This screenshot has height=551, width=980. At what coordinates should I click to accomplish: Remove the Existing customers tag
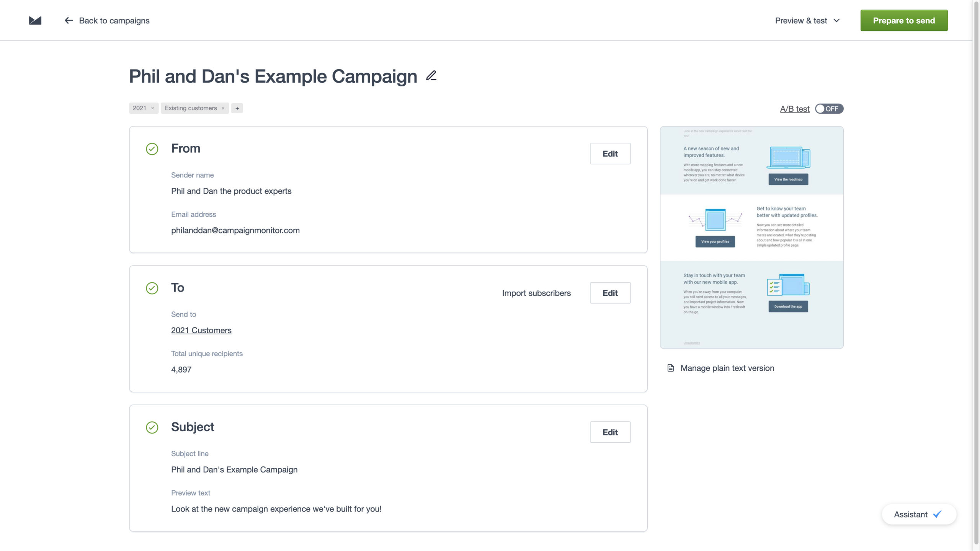point(223,108)
